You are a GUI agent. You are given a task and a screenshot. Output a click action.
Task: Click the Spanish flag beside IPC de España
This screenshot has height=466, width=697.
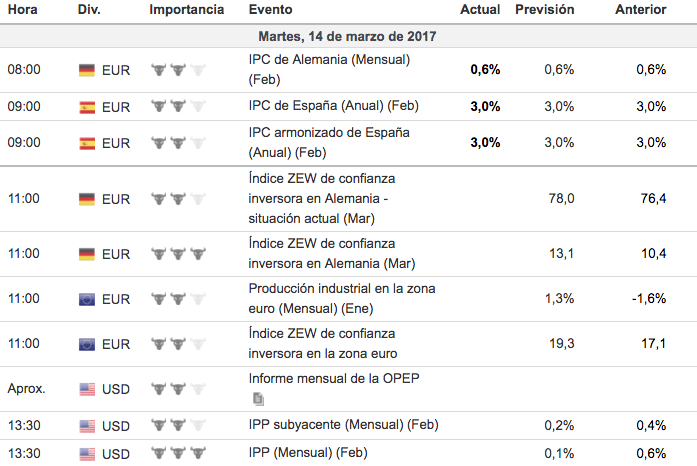coord(87,107)
